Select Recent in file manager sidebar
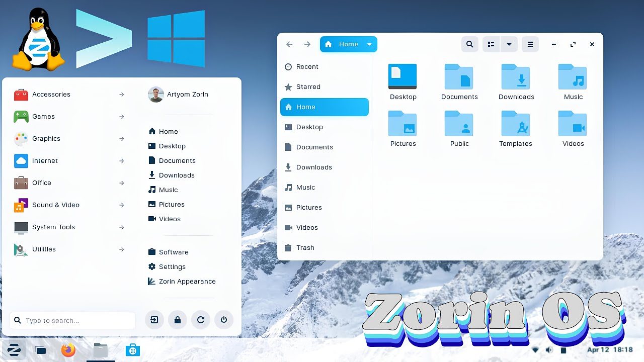This screenshot has width=644, height=362. [325, 66]
